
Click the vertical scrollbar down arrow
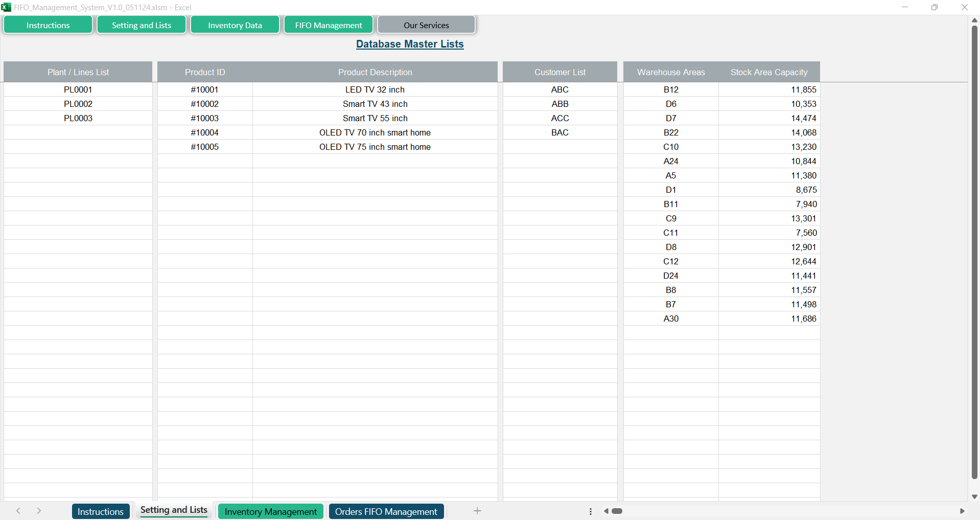point(974,496)
